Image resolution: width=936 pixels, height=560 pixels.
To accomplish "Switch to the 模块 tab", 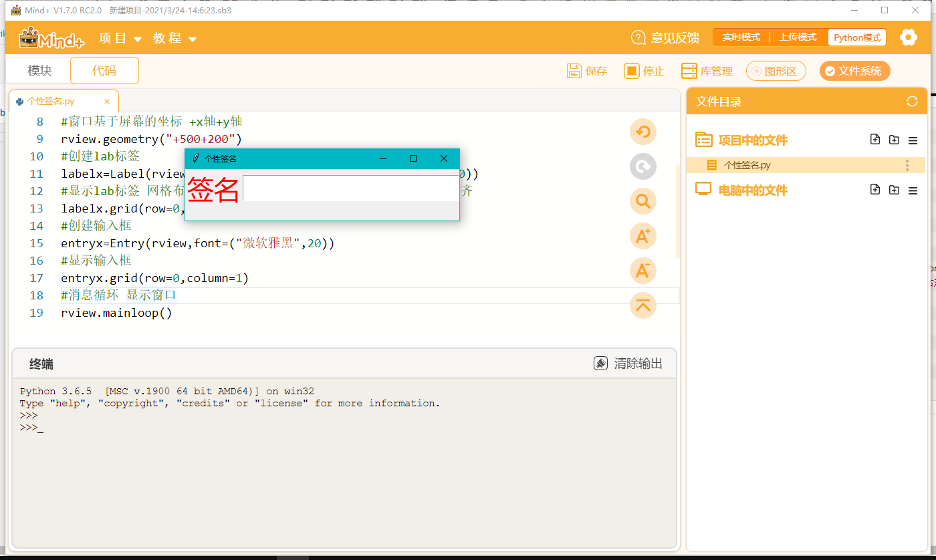I will click(x=39, y=71).
